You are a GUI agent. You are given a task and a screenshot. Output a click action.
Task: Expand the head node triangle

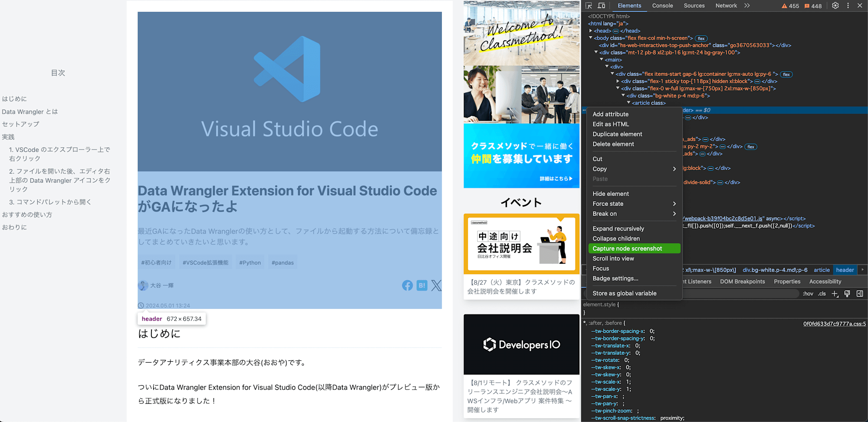coord(591,31)
